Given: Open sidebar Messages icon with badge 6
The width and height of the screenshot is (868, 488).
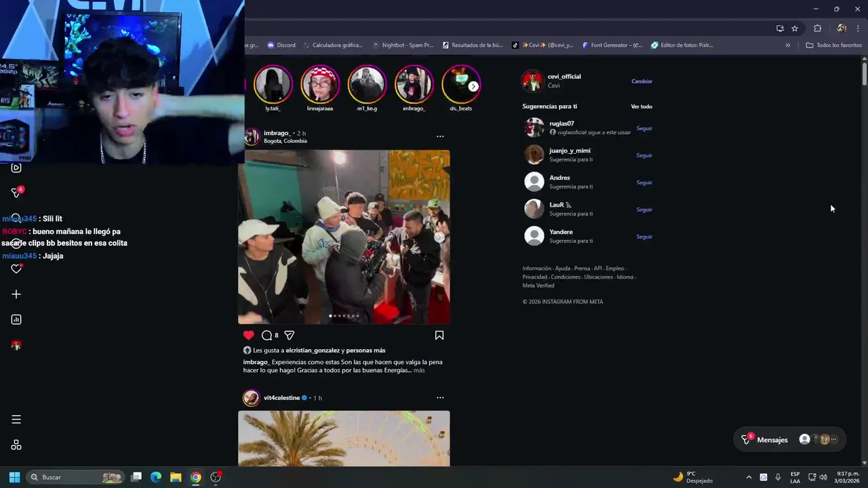Looking at the screenshot, I should click(x=17, y=192).
